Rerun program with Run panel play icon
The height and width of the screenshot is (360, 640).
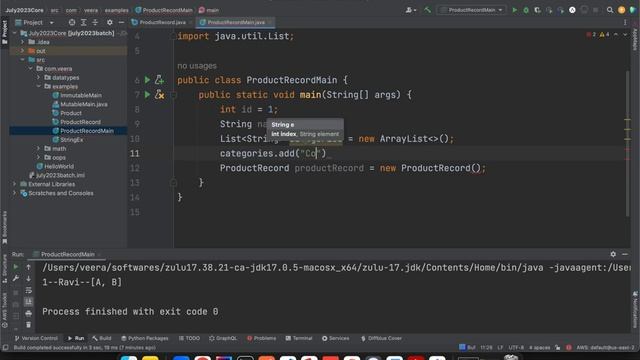click(x=16, y=267)
